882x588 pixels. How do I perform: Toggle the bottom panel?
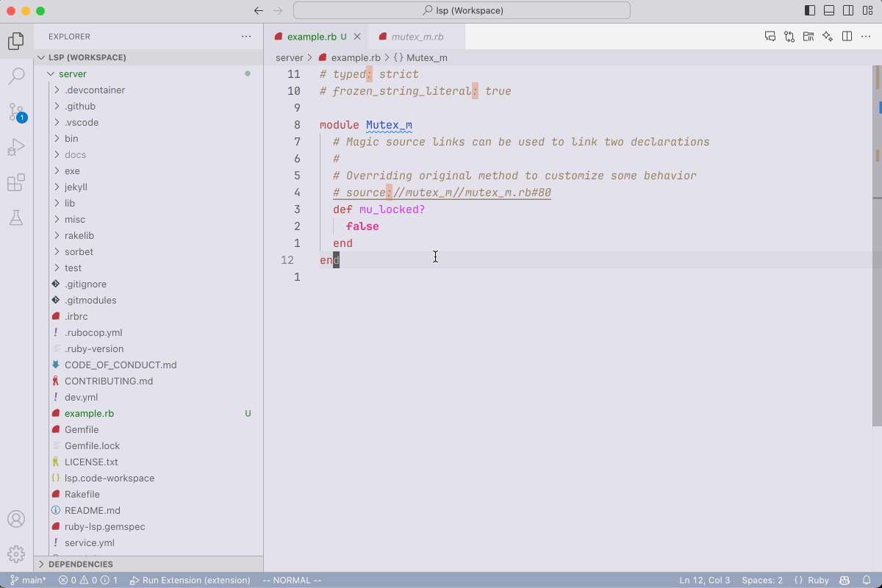(829, 11)
